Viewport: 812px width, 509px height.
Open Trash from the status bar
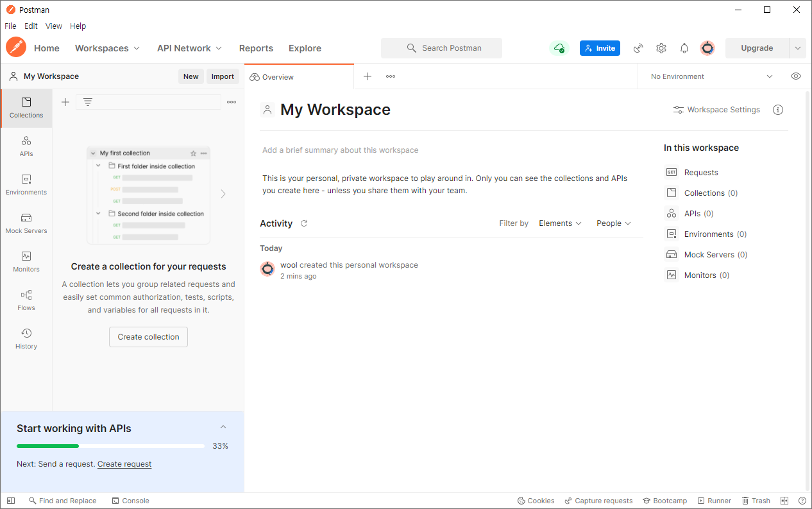click(x=756, y=501)
